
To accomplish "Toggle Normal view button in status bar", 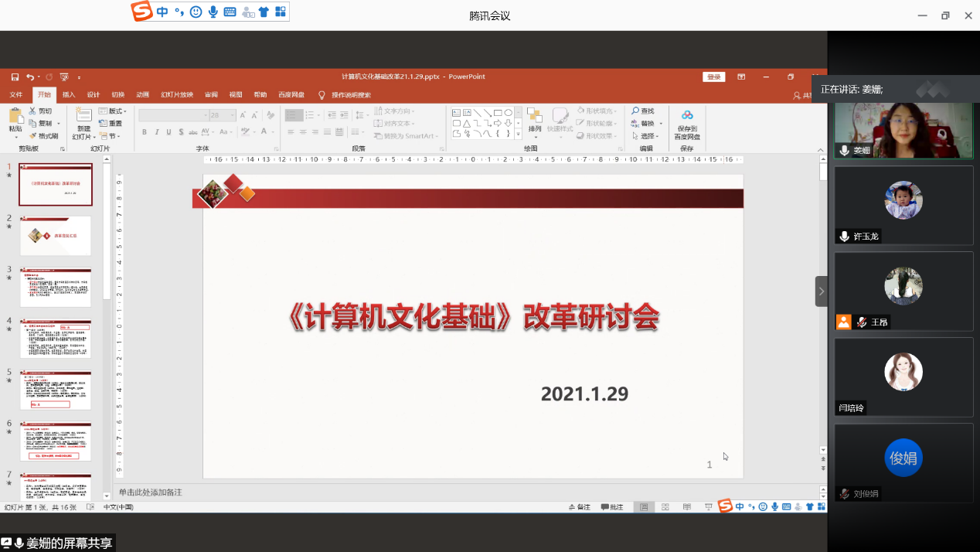I will pos(643,507).
